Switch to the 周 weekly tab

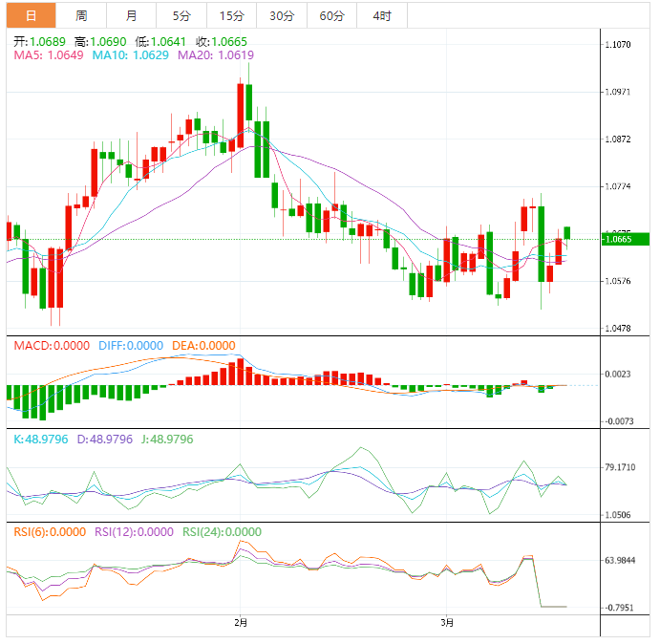pos(81,15)
